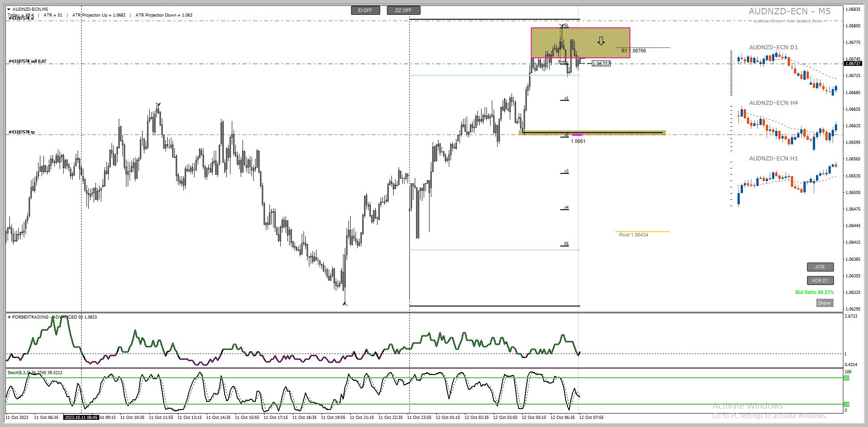Click the green 20 Stochastic level tag
Viewport: 868px width, 427px height.
click(846, 405)
